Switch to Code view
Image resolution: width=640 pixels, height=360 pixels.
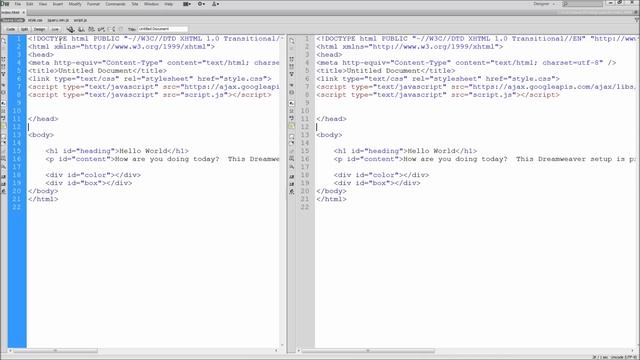click(x=11, y=29)
